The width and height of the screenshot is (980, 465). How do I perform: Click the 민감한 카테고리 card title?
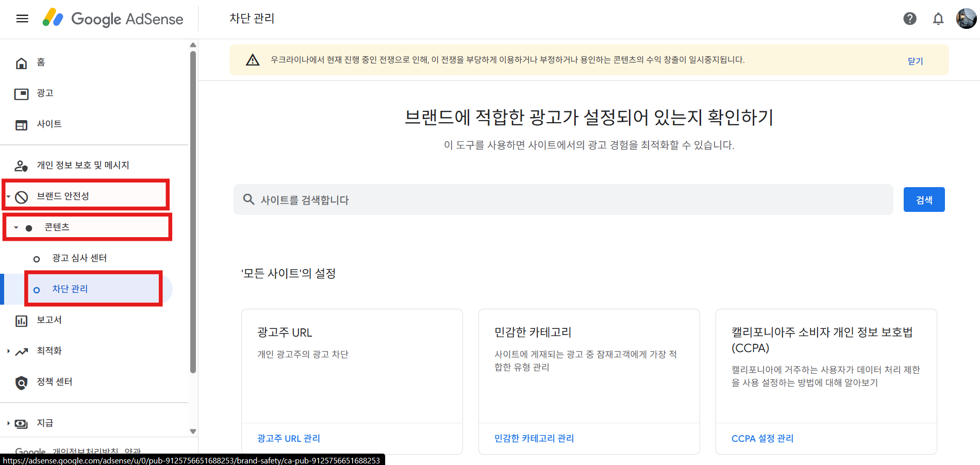533,333
